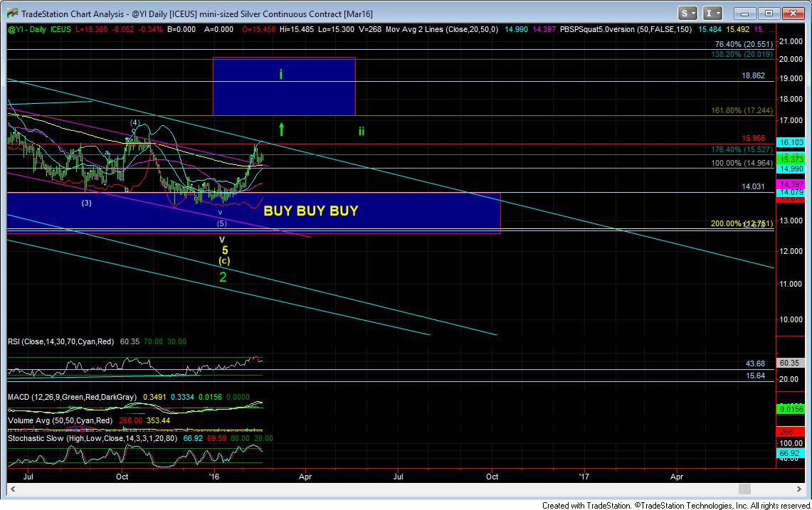This screenshot has width=812, height=510.
Task: Click the '161.80% (17.244)' Fibonacci label
Action: click(742, 111)
